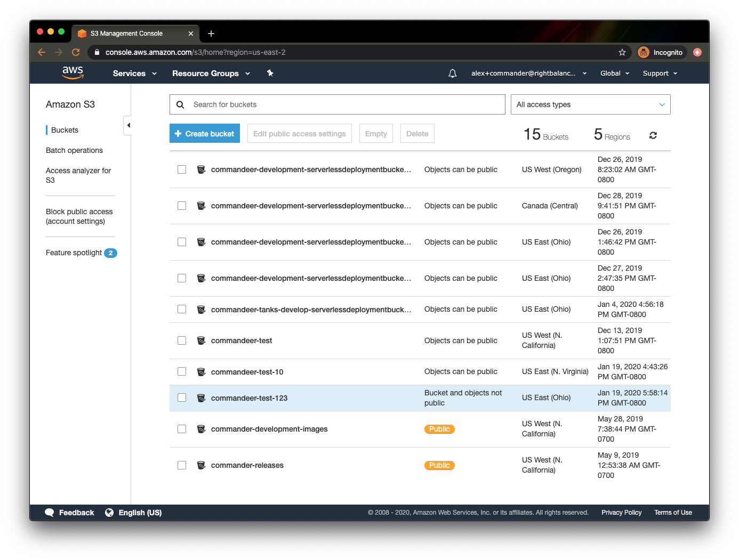Open the Support dropdown menu
This screenshot has width=739, height=560.
[x=660, y=74]
